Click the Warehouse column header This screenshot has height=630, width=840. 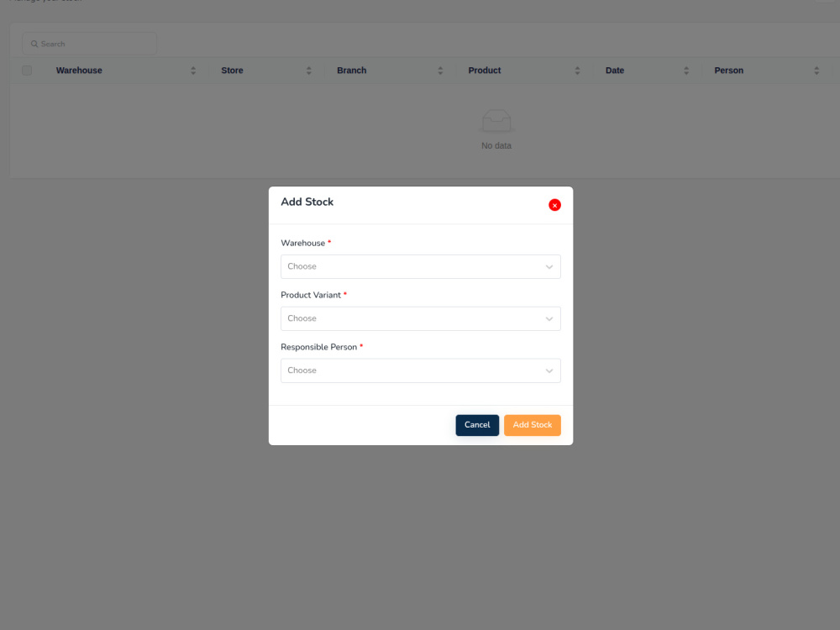click(79, 71)
